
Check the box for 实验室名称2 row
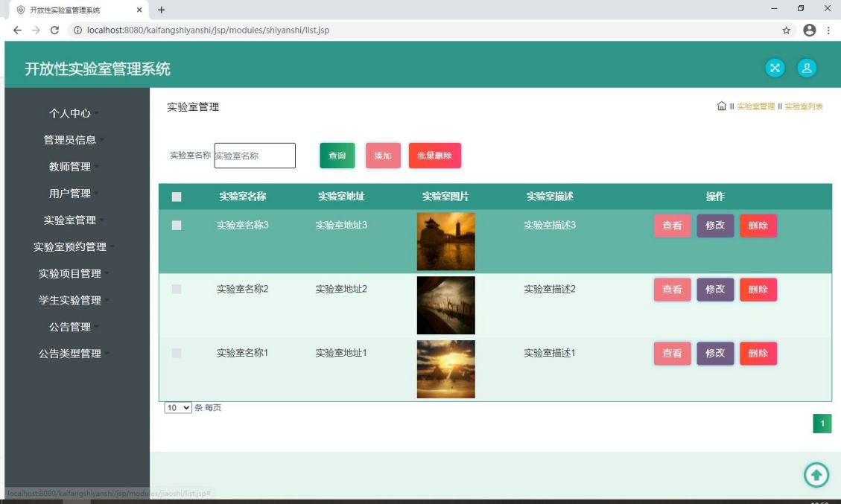pyautogui.click(x=177, y=290)
